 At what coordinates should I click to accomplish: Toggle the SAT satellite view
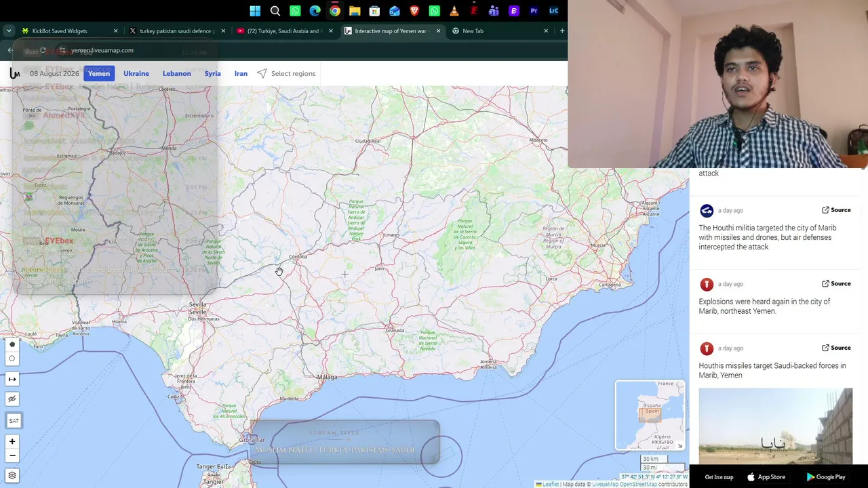(x=14, y=421)
